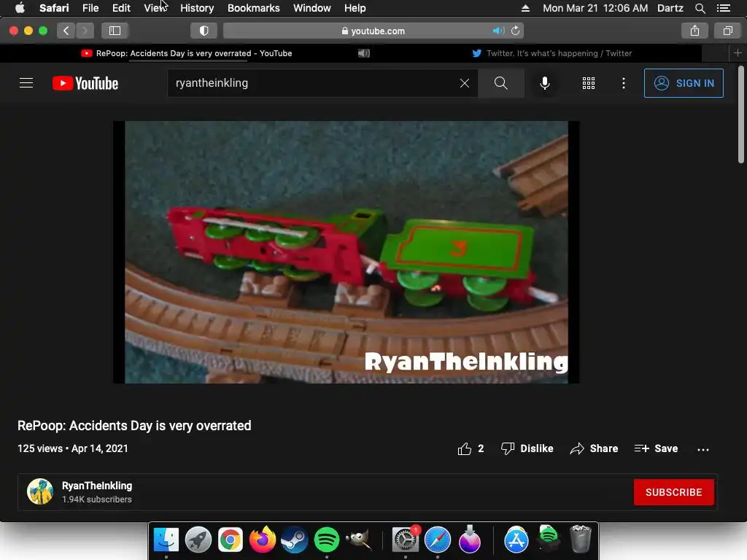Open more actions ellipsis below the video
The height and width of the screenshot is (560, 747).
coord(703,449)
